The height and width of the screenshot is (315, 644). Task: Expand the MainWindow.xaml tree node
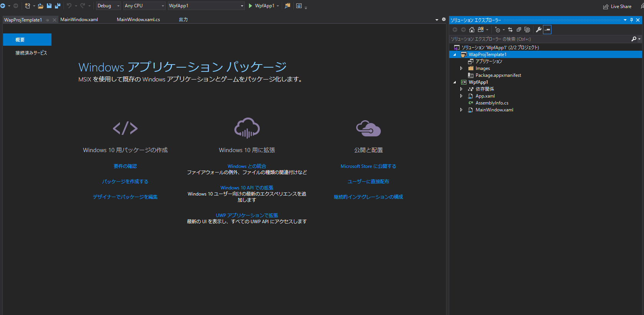pos(461,110)
